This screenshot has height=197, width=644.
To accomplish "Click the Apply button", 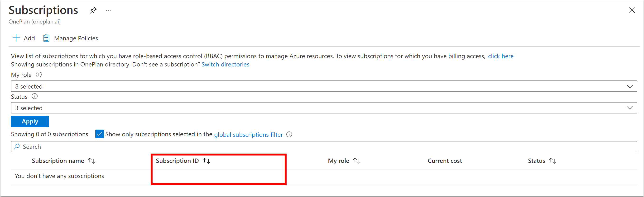I will tap(30, 122).
